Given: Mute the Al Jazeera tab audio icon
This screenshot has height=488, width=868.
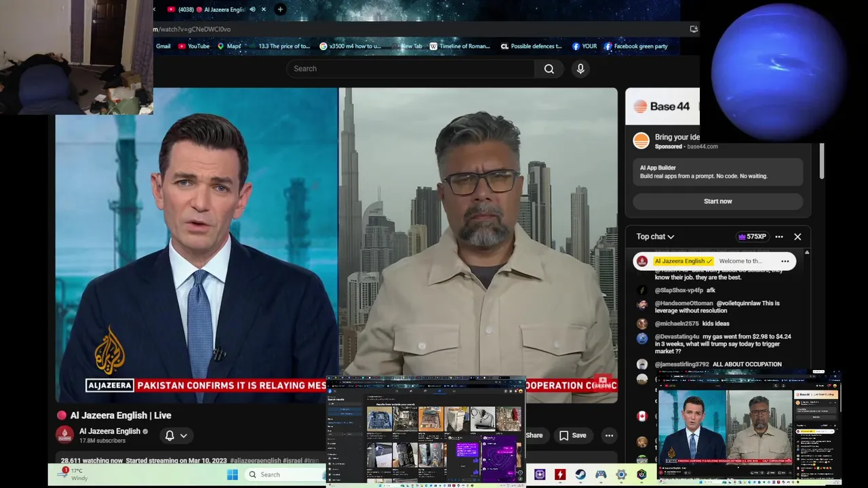Looking at the screenshot, I should 252,9.
